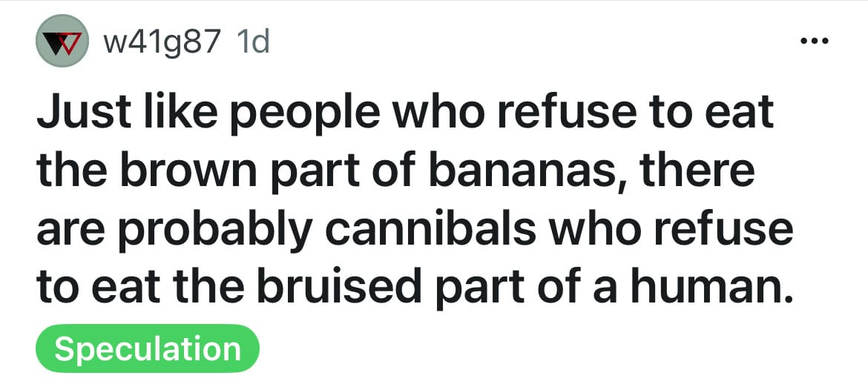Open the three-dot more options menu
Screen dimensions: 868x387
coord(815,41)
